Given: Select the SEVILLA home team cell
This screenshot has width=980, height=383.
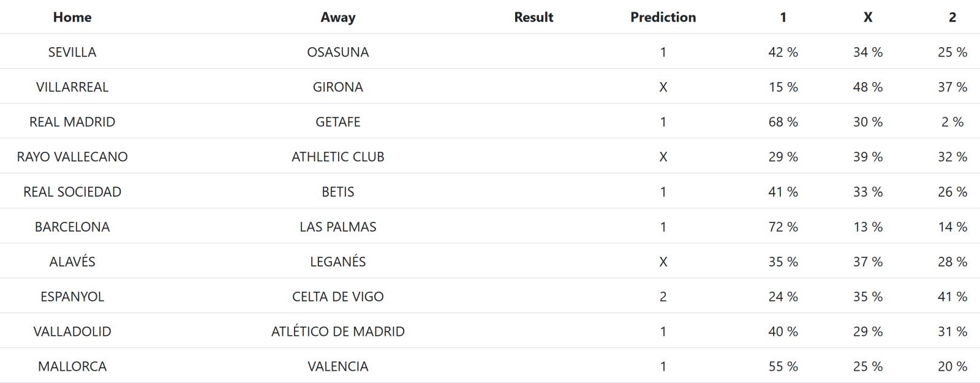Looking at the screenshot, I should coord(72,52).
